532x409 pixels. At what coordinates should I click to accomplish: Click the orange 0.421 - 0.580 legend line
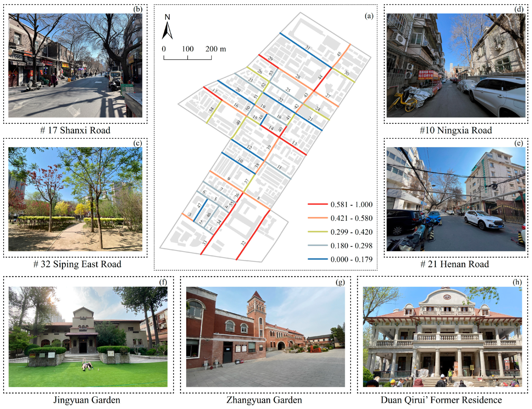click(317, 218)
